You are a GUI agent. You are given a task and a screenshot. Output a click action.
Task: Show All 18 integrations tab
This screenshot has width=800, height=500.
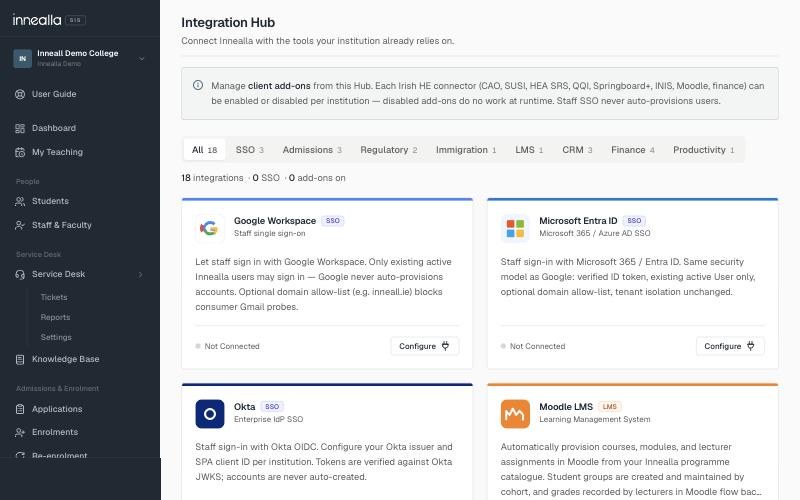coord(205,150)
